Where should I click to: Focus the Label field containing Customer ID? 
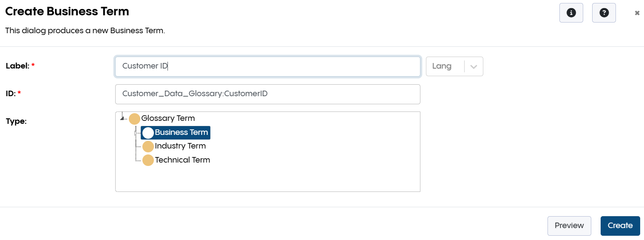click(x=268, y=66)
